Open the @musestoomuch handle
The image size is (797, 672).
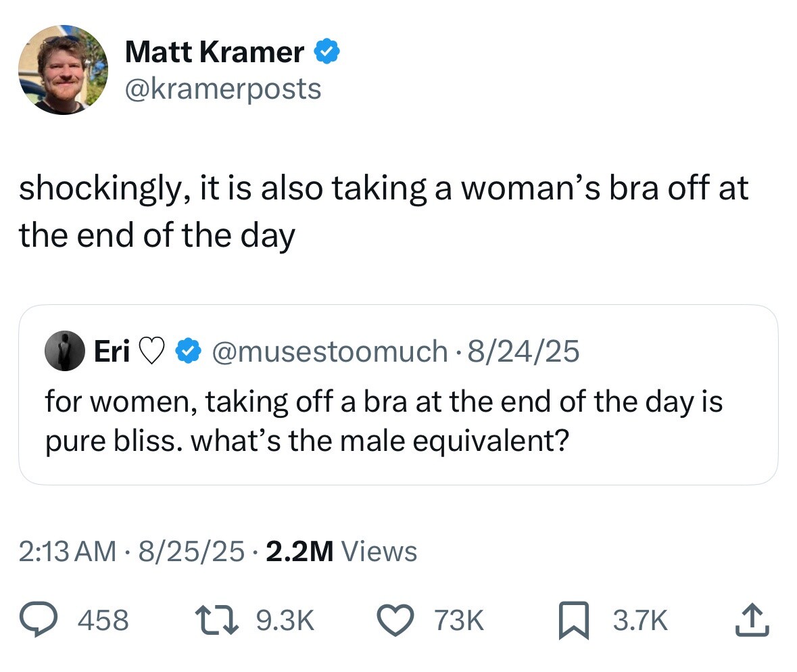(x=330, y=352)
